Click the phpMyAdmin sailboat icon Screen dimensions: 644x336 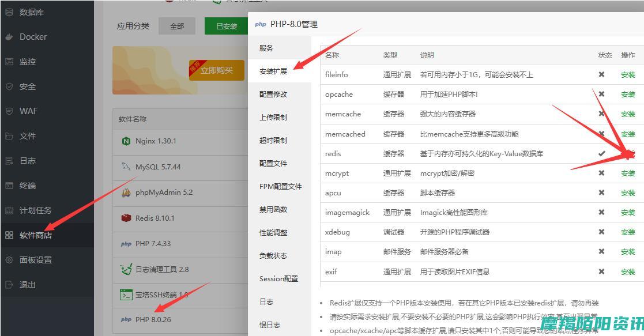[x=126, y=192]
